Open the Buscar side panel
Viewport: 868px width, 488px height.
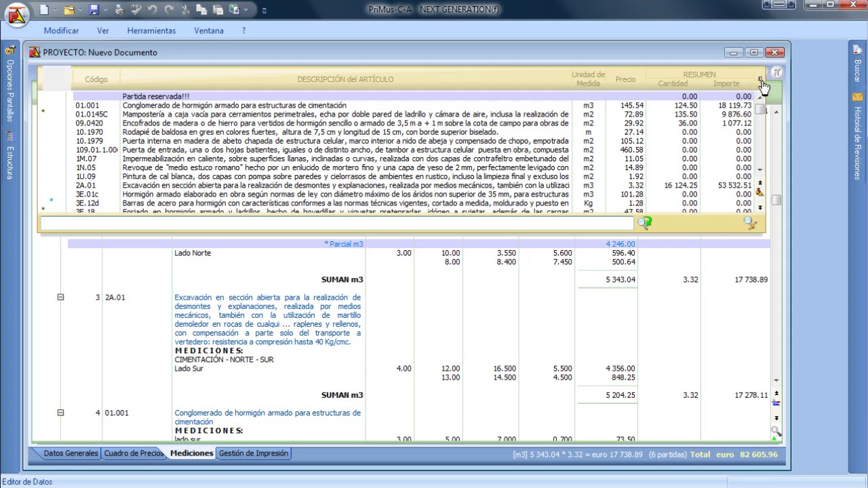pos(857,64)
